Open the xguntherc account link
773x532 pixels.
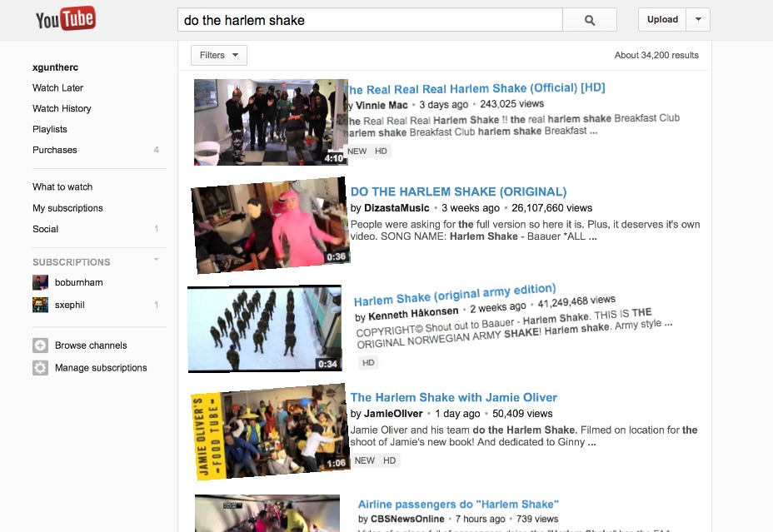[55, 67]
